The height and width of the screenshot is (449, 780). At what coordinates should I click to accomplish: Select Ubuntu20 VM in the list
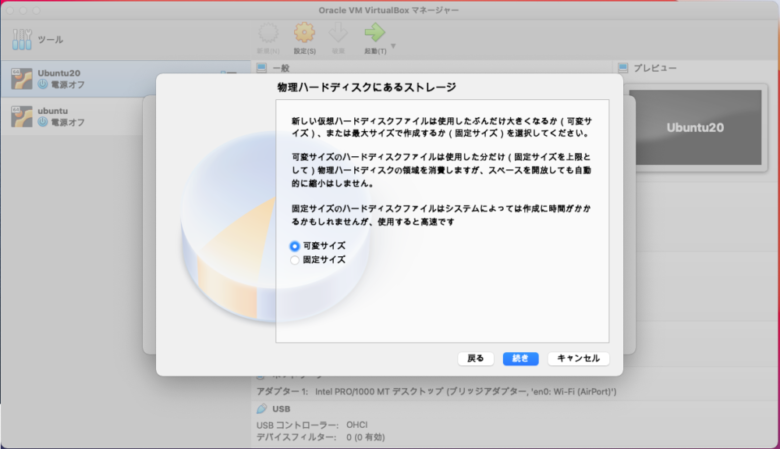coord(125,79)
